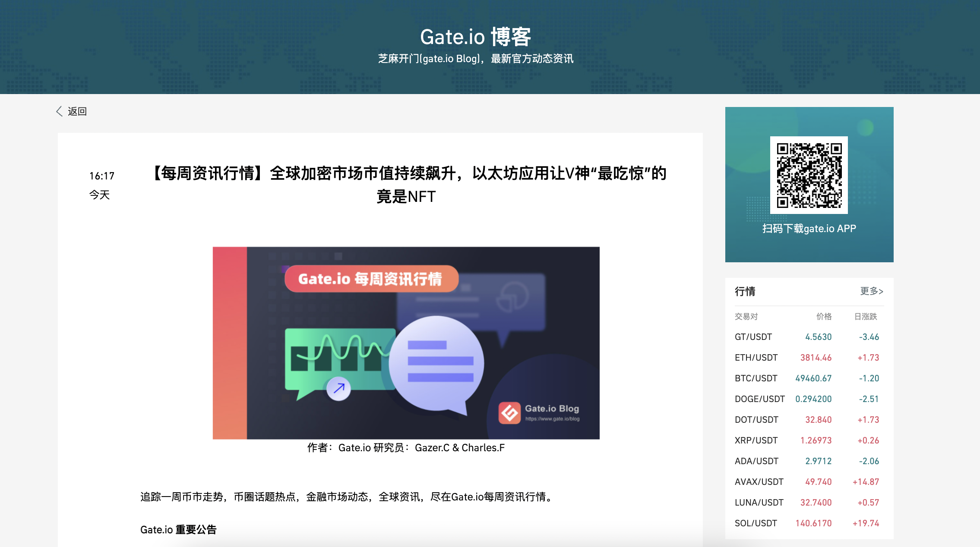Screen dimensions: 980x547
Task: Click the ADA/USDT pair row
Action: point(756,461)
